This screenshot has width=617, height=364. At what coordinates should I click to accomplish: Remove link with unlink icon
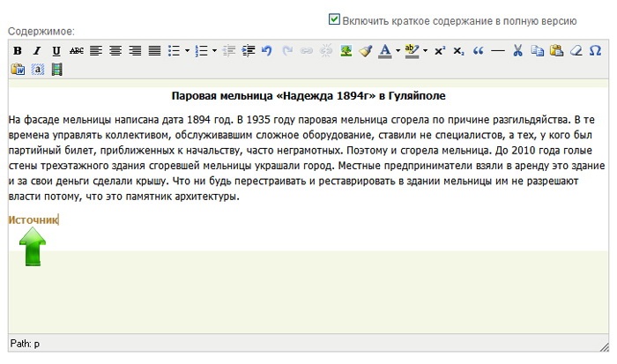point(326,51)
